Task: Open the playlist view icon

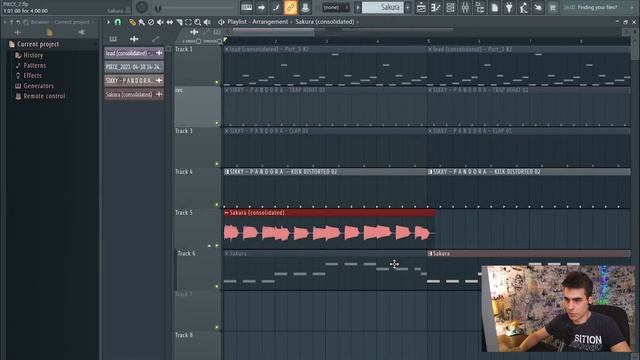Action: point(421,7)
